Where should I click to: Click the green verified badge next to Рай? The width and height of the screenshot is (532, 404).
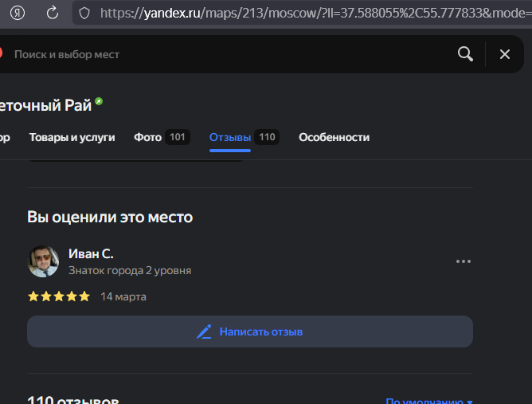(99, 101)
